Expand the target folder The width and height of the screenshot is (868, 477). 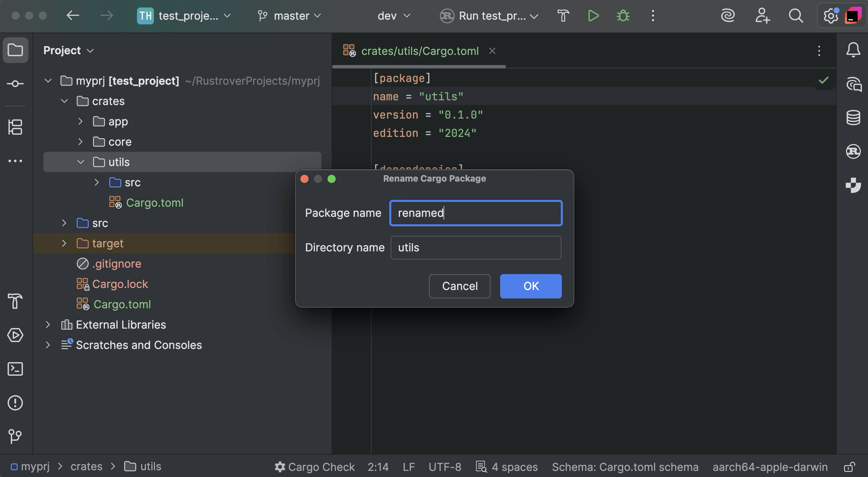64,244
